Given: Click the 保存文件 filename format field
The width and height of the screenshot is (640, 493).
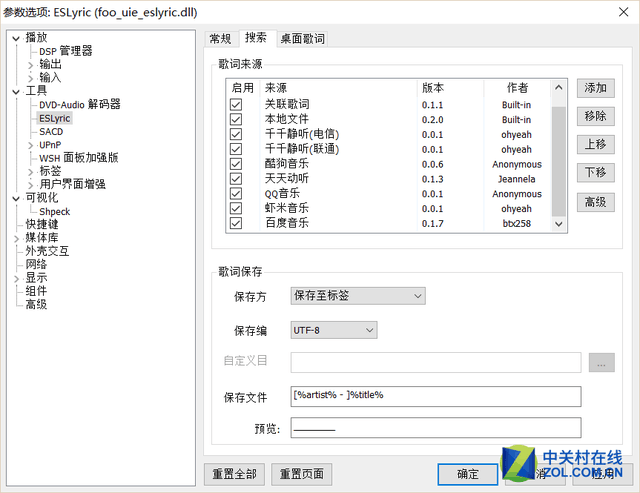Looking at the screenshot, I should [x=435, y=396].
